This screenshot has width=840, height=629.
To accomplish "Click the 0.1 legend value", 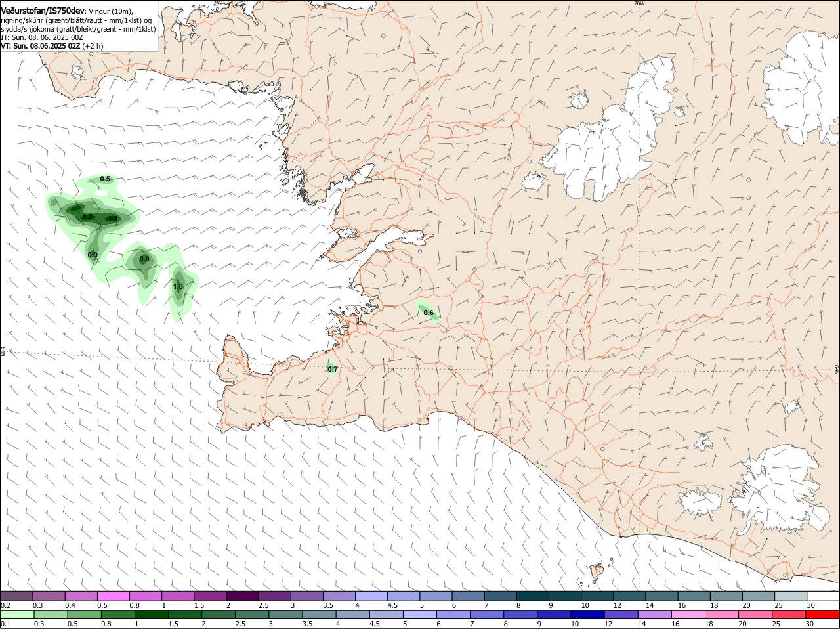I will [5, 624].
